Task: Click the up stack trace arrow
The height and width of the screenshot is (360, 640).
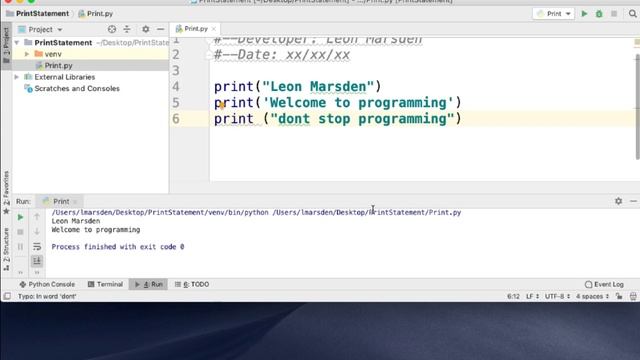Action: pyautogui.click(x=37, y=217)
